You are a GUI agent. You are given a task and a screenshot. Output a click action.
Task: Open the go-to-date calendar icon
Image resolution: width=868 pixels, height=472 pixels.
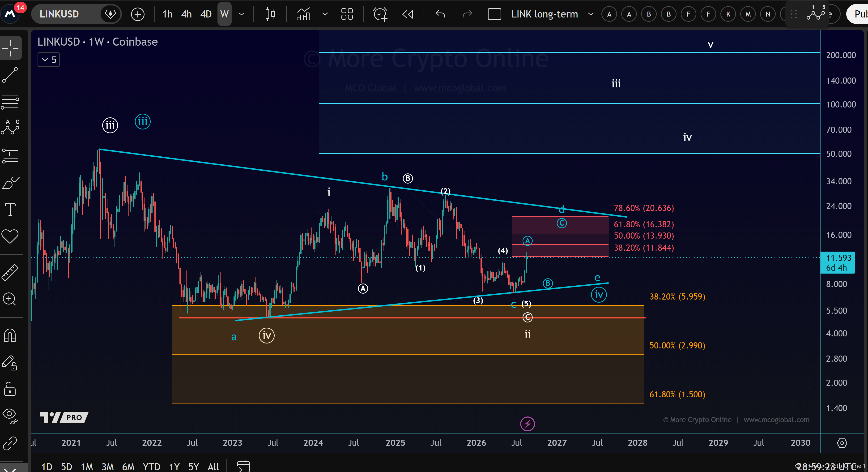pyautogui.click(x=243, y=466)
